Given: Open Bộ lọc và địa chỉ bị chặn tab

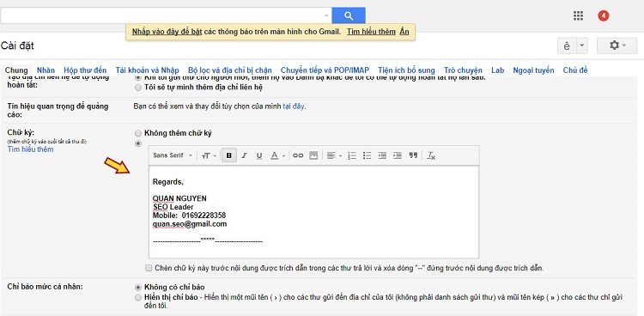Looking at the screenshot, I should coord(230,70).
